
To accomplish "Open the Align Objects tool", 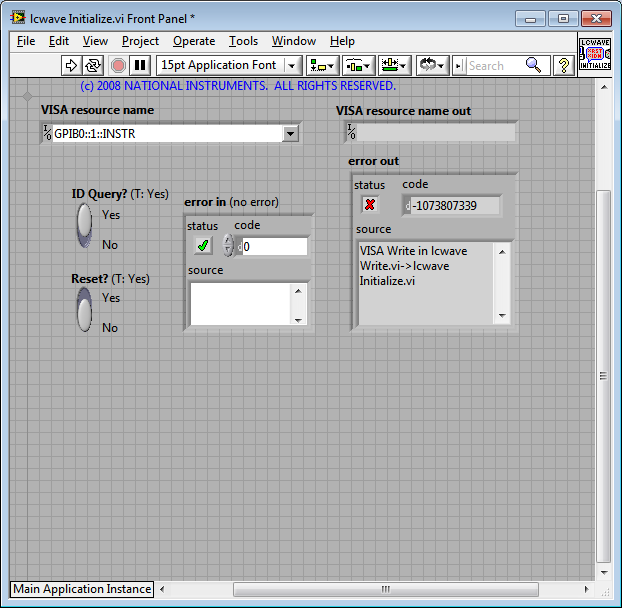I will pyautogui.click(x=322, y=65).
